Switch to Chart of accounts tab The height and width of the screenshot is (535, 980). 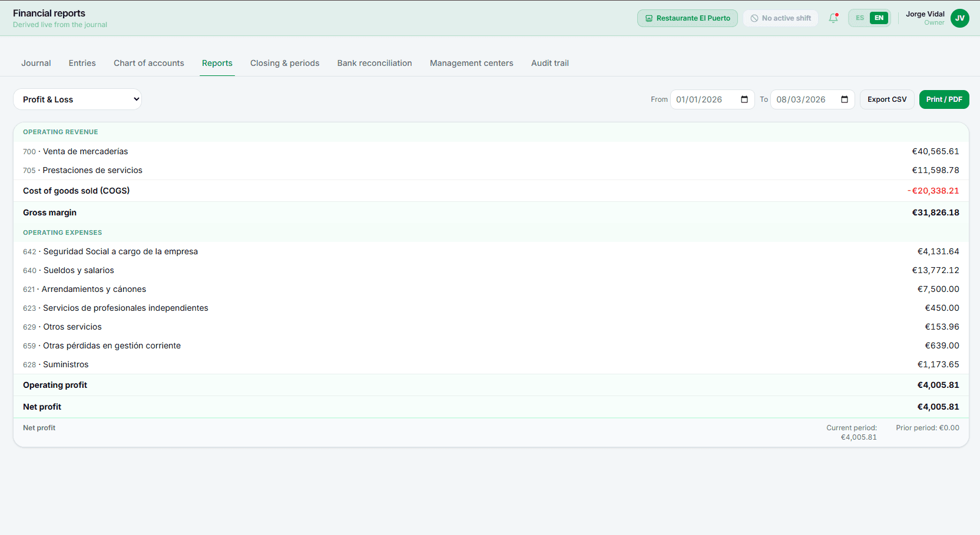(149, 63)
